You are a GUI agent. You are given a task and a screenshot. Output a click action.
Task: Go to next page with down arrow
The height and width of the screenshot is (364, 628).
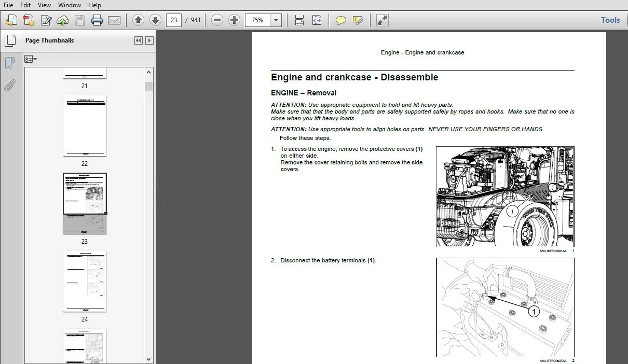tap(155, 20)
